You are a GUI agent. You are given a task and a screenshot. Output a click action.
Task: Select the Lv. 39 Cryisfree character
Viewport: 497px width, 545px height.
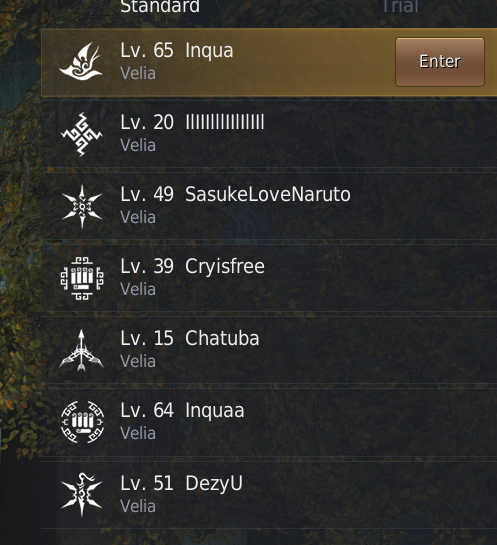[x=269, y=278]
